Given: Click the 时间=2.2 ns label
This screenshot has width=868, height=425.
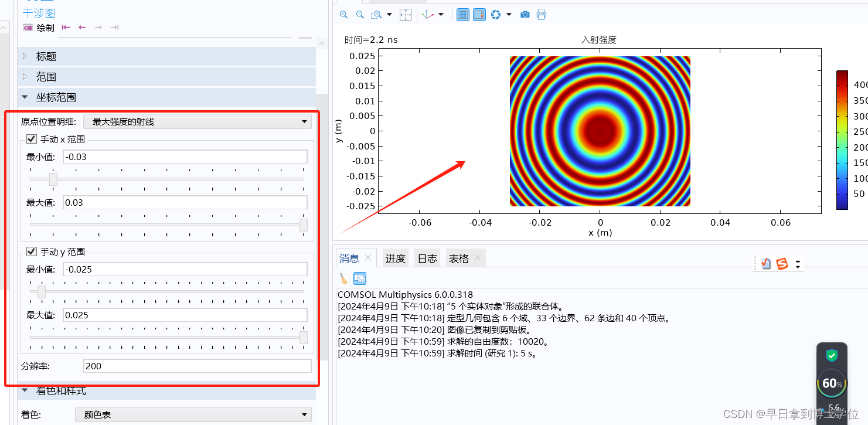Looking at the screenshot, I should [371, 40].
